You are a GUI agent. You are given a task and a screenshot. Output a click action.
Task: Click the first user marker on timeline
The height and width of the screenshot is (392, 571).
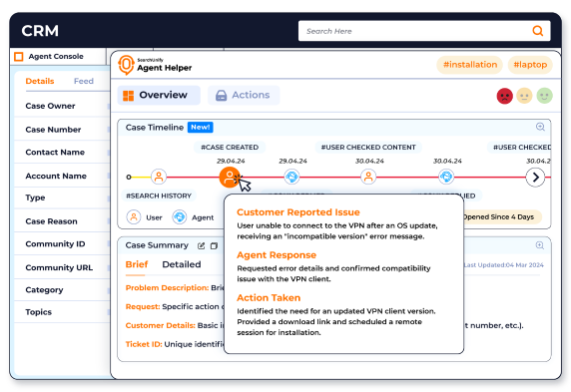159,177
